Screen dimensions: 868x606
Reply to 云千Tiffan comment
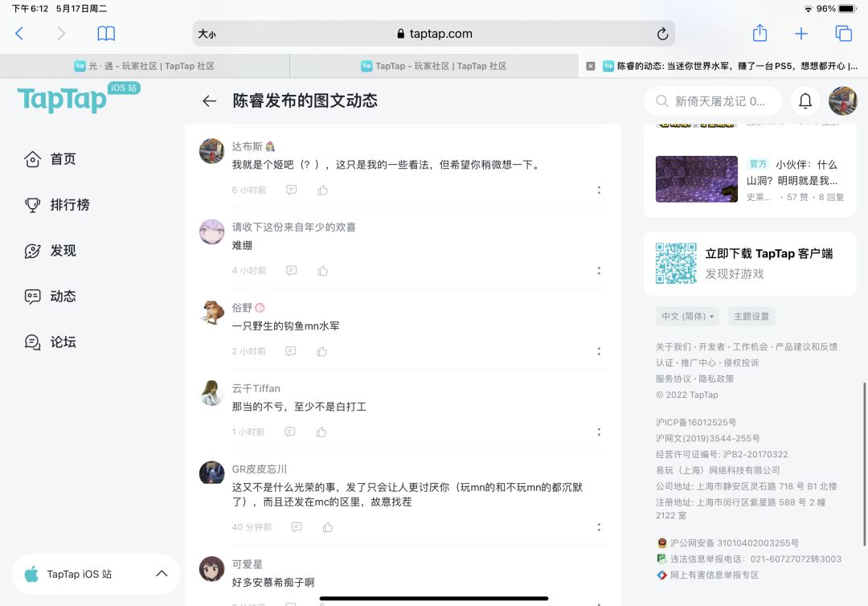[289, 432]
